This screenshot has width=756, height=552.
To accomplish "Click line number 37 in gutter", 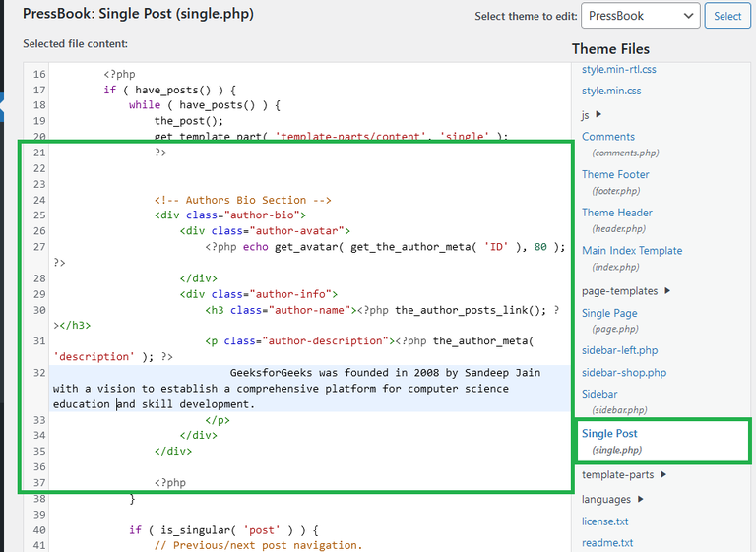I will [x=39, y=483].
